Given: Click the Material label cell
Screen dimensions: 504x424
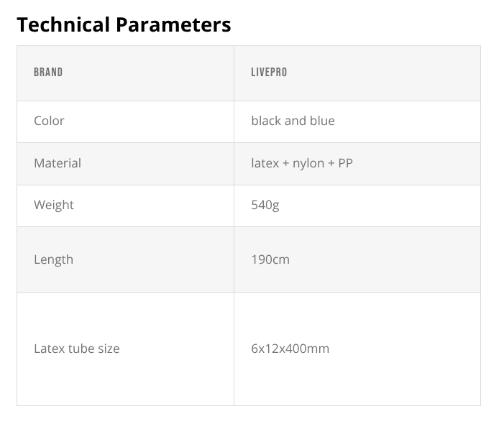Looking at the screenshot, I should [58, 163].
